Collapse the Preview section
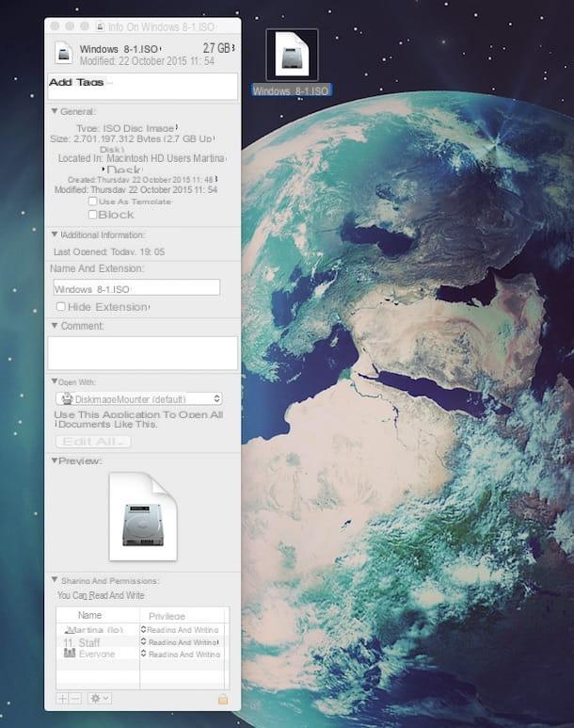 (x=55, y=461)
